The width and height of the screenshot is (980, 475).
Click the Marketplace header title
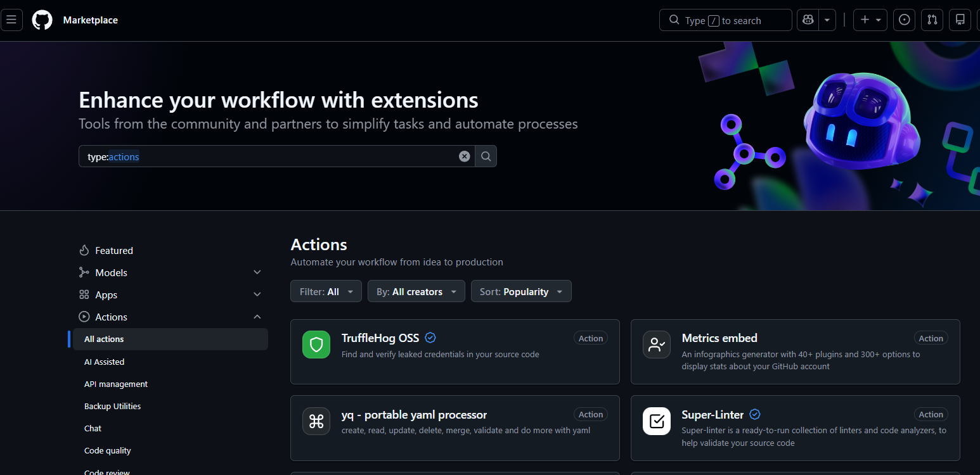pos(91,20)
